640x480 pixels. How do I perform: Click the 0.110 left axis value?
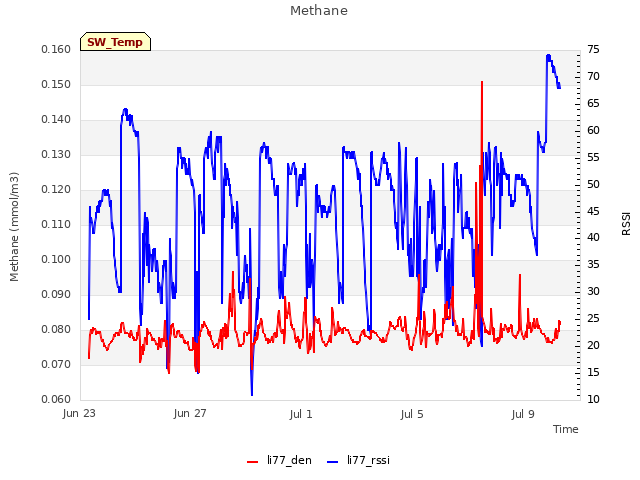pyautogui.click(x=56, y=224)
